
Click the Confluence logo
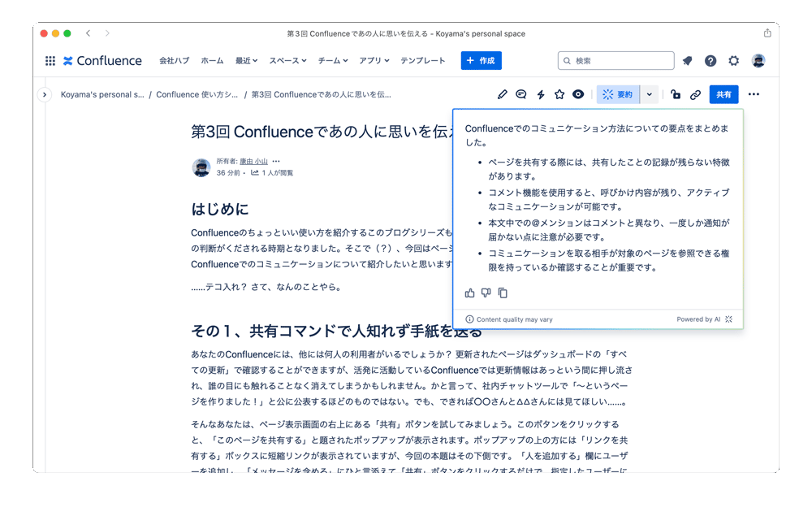click(102, 61)
